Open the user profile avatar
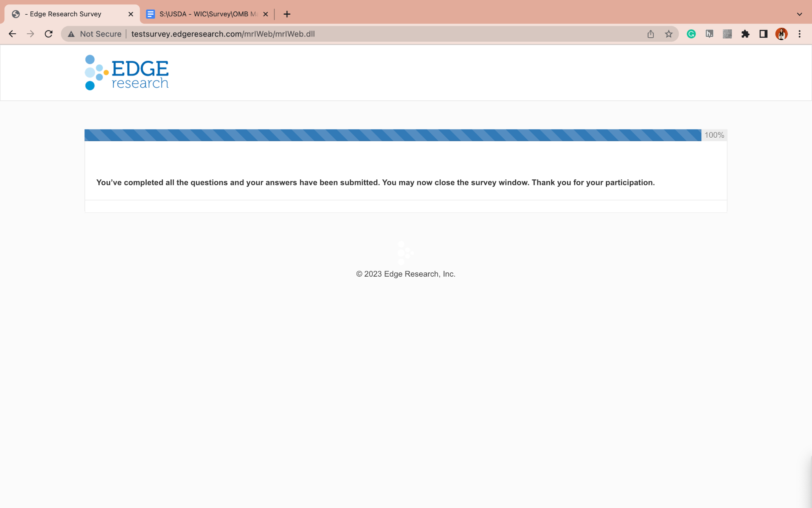This screenshot has width=812, height=508. pos(781,34)
